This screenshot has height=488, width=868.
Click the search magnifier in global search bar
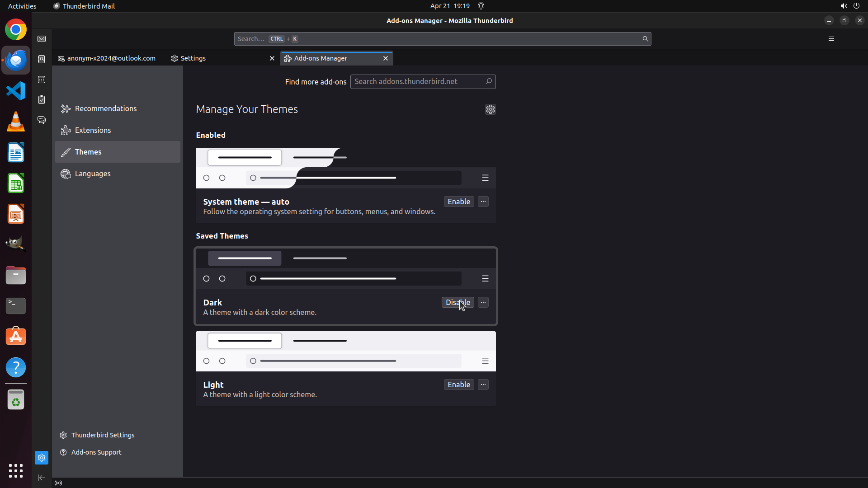(645, 39)
